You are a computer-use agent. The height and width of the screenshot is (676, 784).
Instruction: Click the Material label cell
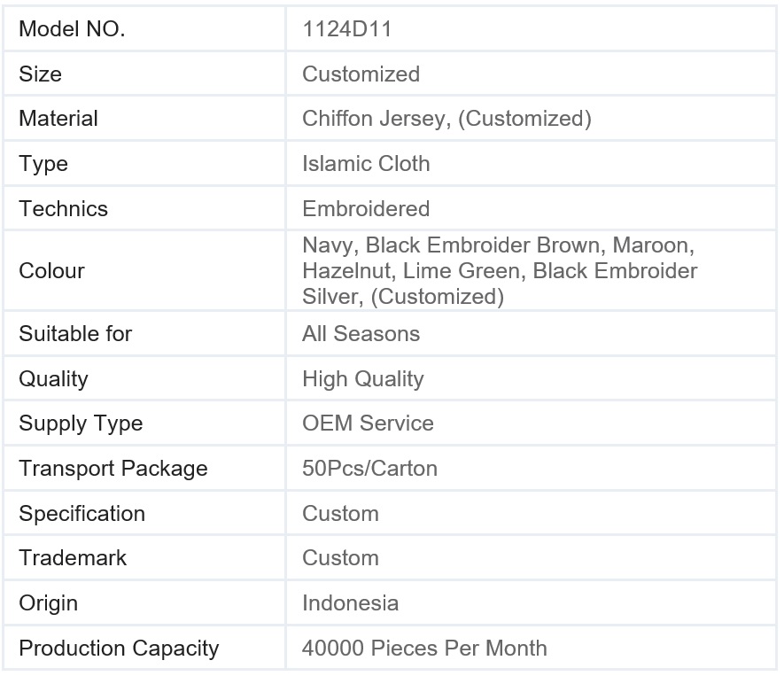click(x=58, y=119)
